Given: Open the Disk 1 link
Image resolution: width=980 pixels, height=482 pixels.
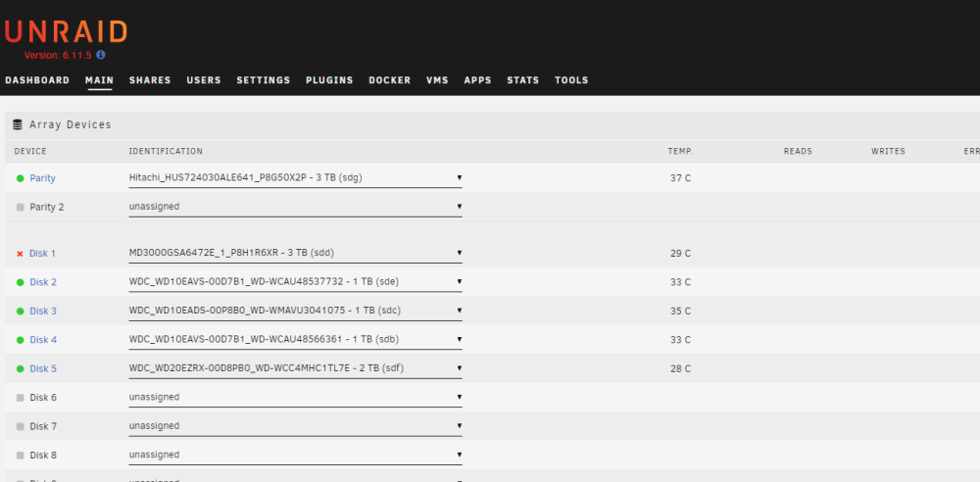Looking at the screenshot, I should (42, 254).
